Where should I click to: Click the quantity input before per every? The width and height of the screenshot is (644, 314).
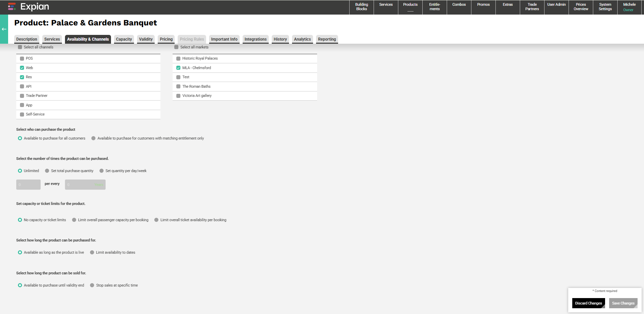point(28,185)
